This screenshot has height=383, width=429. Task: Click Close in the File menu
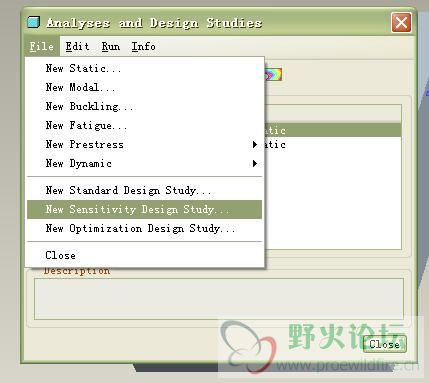point(144,255)
